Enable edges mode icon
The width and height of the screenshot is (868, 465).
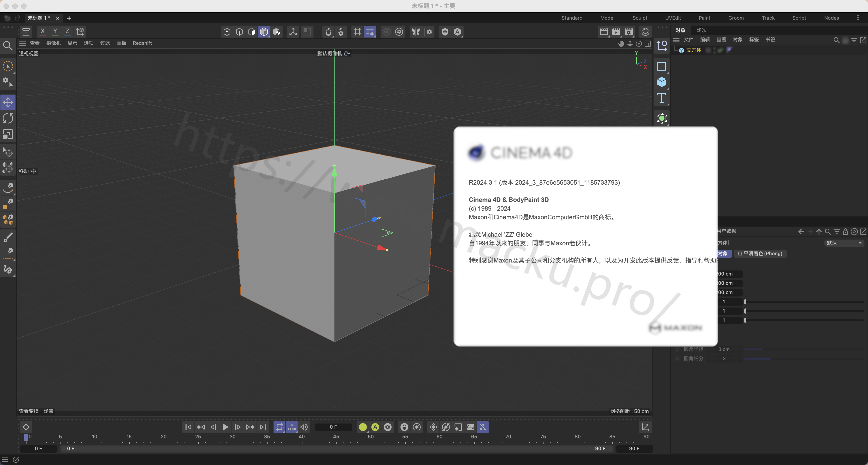pyautogui.click(x=239, y=32)
